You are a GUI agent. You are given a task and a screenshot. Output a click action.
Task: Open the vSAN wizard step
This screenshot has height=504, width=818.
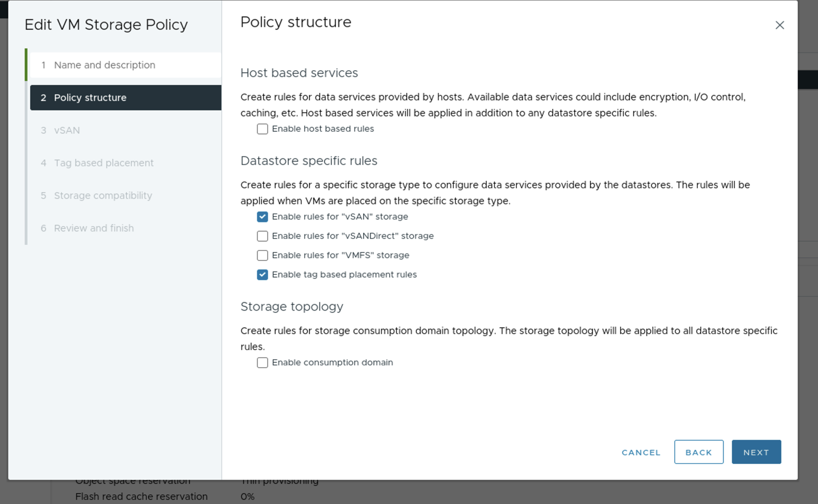[67, 130]
